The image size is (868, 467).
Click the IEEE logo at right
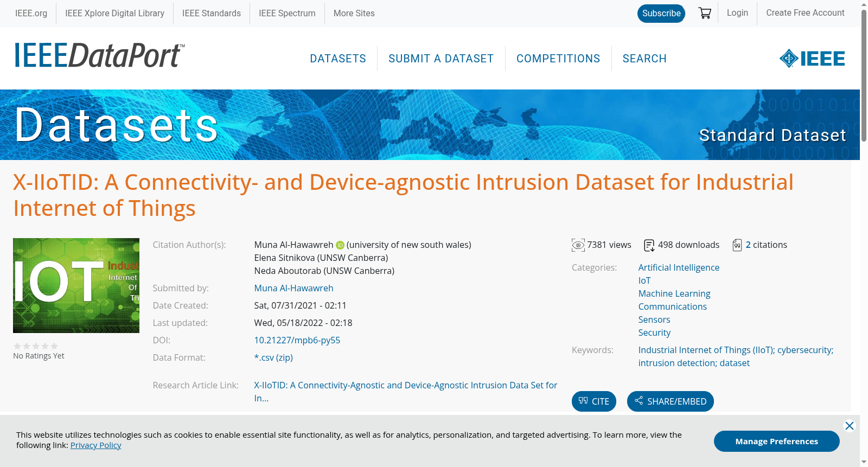pos(812,59)
